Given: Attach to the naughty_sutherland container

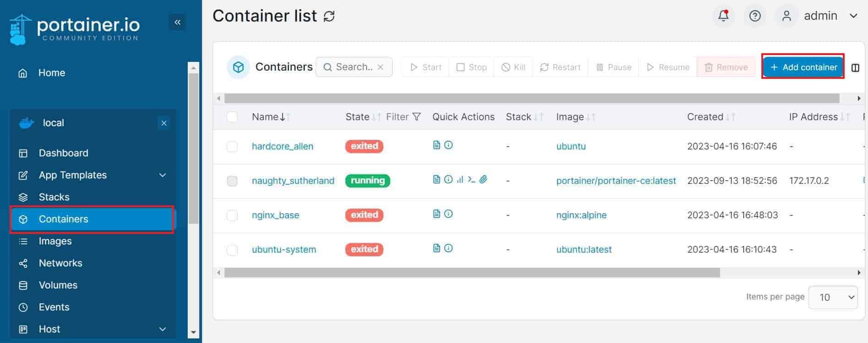Looking at the screenshot, I should point(483,179).
